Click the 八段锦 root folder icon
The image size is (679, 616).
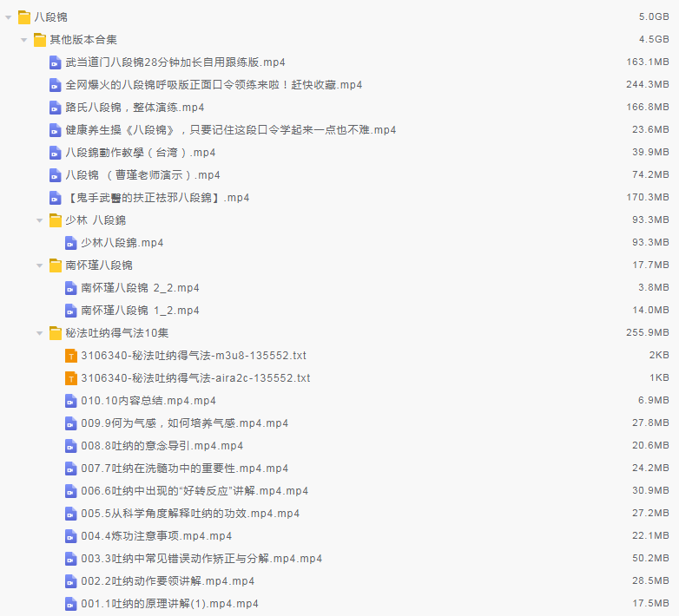24,17
